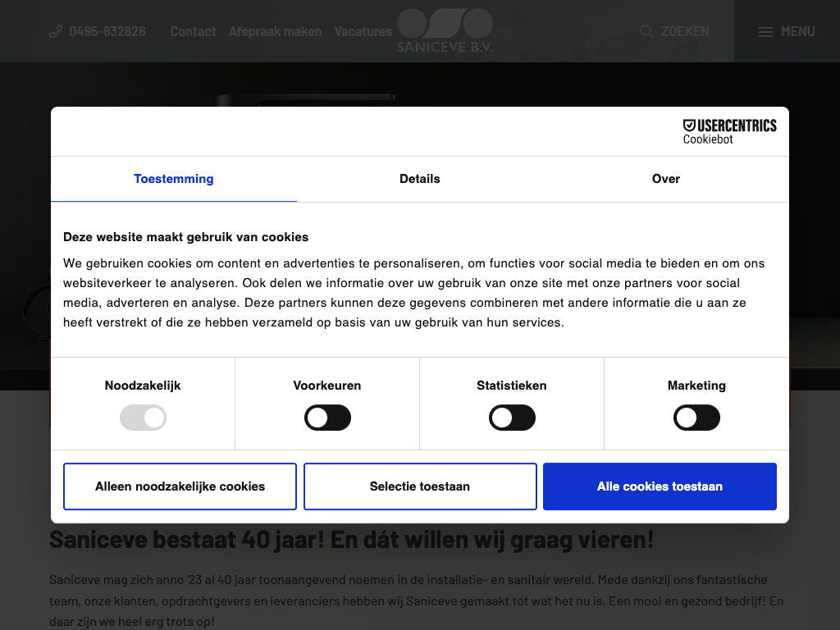Image resolution: width=840 pixels, height=630 pixels.
Task: Open the Over tab
Action: point(665,179)
